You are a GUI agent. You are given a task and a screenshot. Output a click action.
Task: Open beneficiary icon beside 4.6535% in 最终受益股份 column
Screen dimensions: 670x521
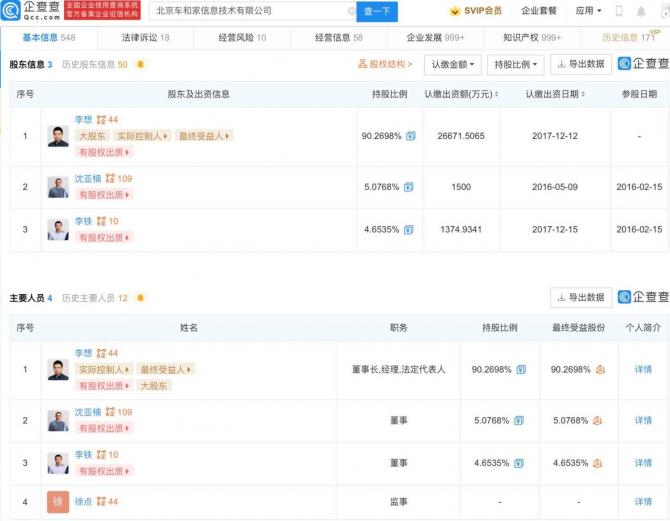[598, 463]
